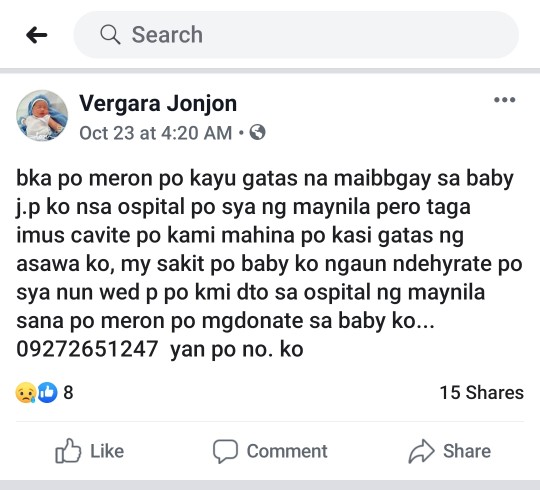Image resolution: width=540 pixels, height=490 pixels.
Task: Click the sad reaction emoji icon
Action: 26,393
